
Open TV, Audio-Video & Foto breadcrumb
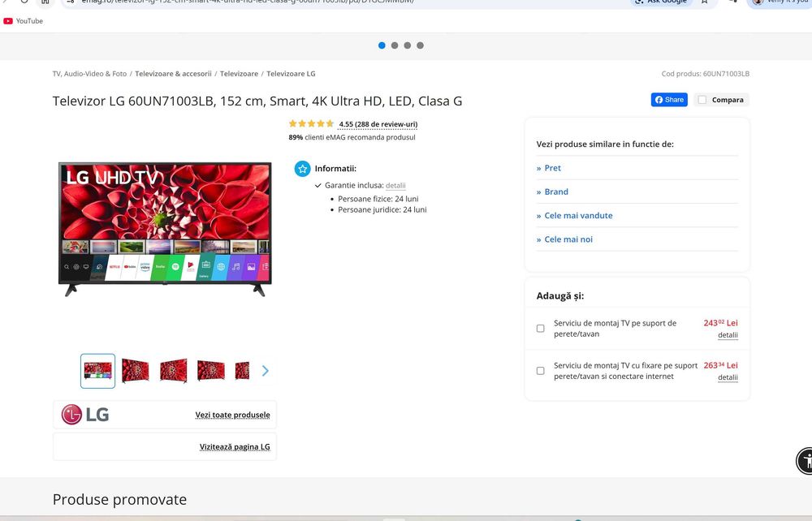tap(89, 74)
